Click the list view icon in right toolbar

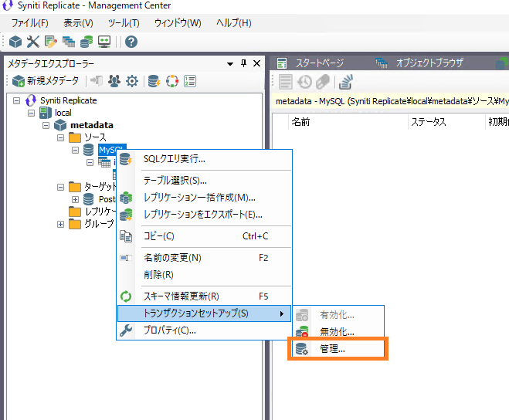point(285,82)
